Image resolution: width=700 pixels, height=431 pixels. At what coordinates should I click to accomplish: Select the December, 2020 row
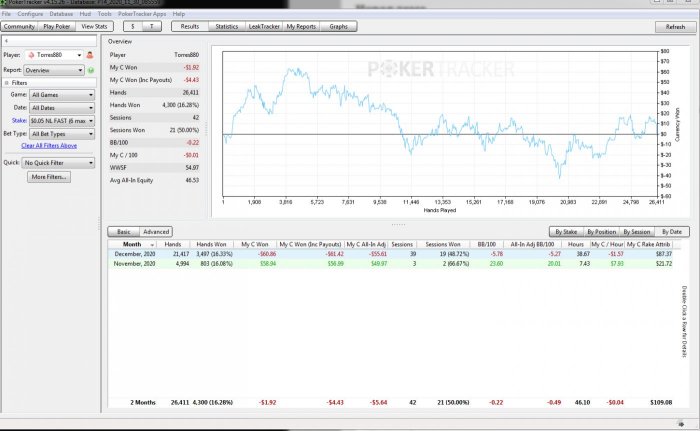pos(390,254)
